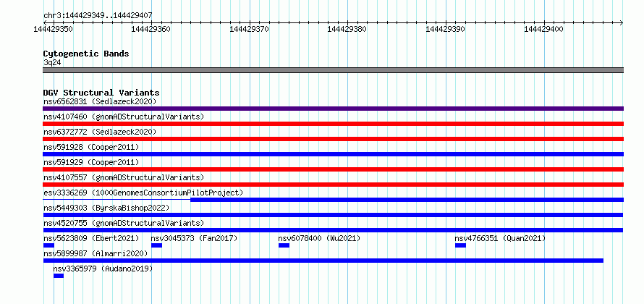
Task: Select the gray 3q24 cytogenetic band bar
Action: (x=333, y=70)
